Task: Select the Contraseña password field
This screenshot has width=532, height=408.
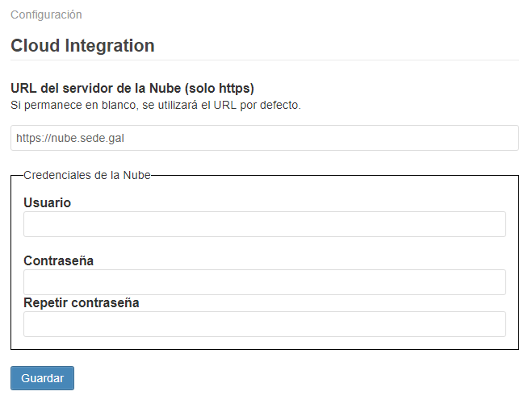Action: pos(264,282)
